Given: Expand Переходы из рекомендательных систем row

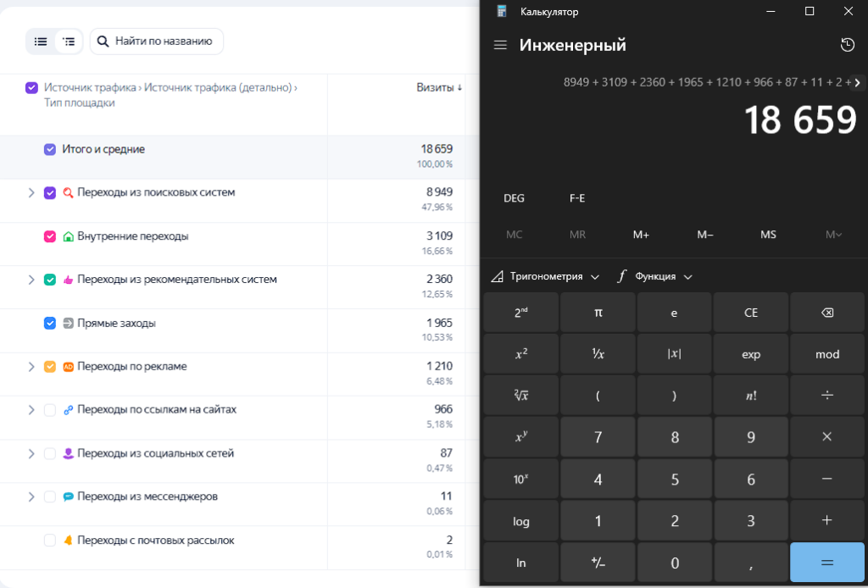Looking at the screenshot, I should 31,280.
